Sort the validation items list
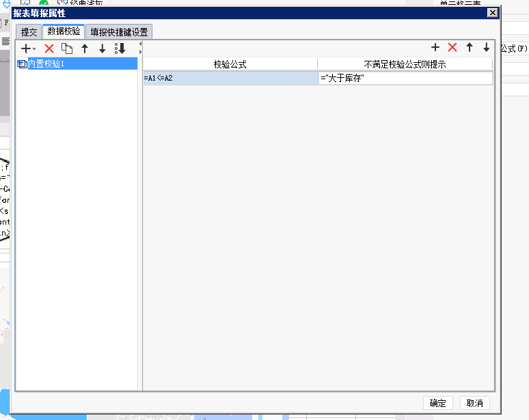529x420 pixels. (x=120, y=48)
